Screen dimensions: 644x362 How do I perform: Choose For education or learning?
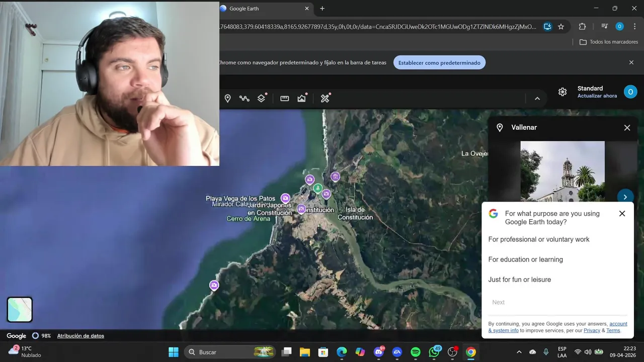pyautogui.click(x=525, y=259)
